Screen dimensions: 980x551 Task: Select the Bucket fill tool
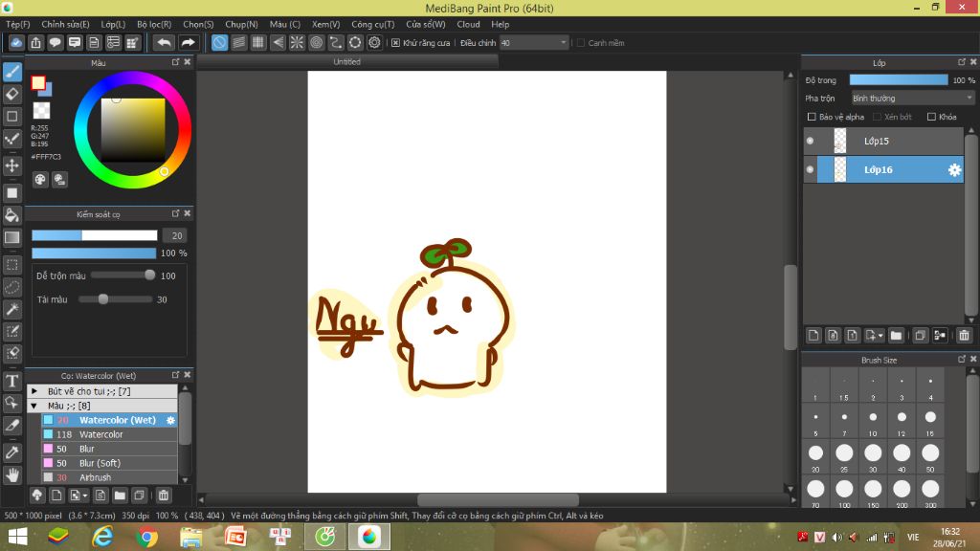pyautogui.click(x=11, y=215)
